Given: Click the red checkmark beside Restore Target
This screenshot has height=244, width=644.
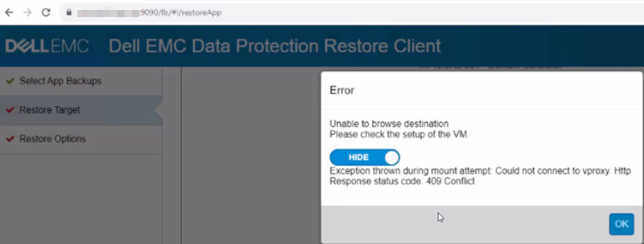Looking at the screenshot, I should [x=10, y=110].
